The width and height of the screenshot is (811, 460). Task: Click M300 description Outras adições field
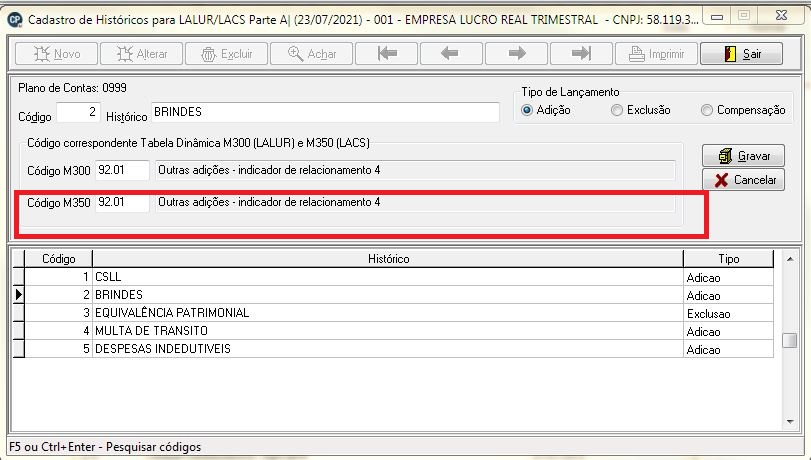point(415,170)
